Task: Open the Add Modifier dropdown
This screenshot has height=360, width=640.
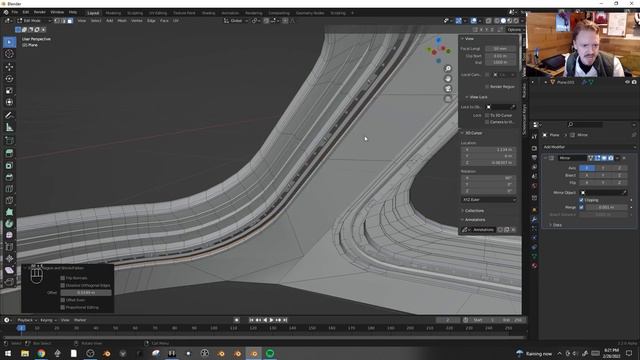Action: point(589,147)
